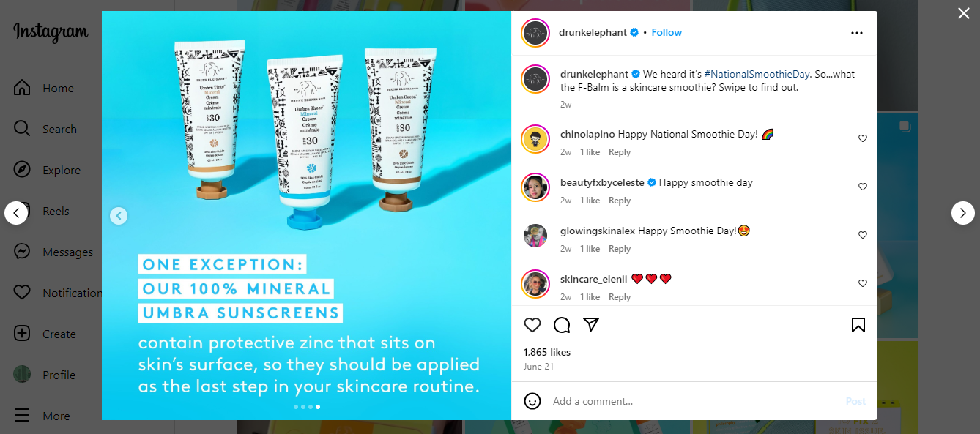The width and height of the screenshot is (980, 434).
Task: Go to next post arrow
Action: click(963, 213)
